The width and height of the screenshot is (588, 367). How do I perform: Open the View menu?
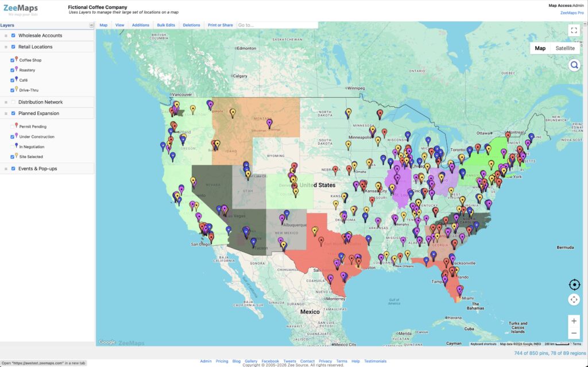click(119, 25)
